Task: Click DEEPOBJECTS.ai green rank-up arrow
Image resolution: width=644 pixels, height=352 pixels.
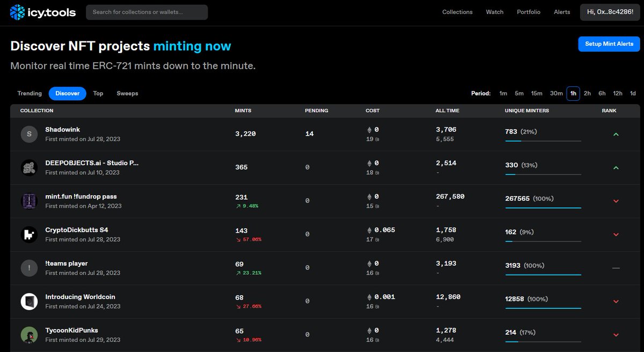Action: pos(616,167)
